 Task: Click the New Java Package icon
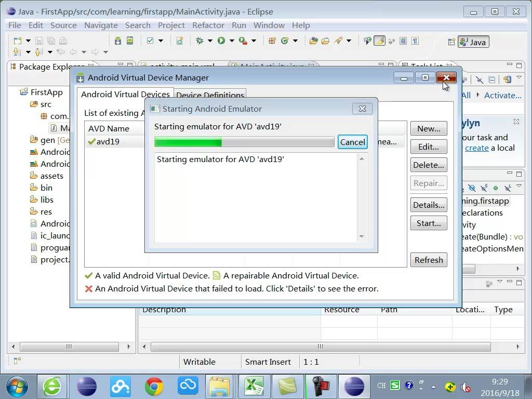tap(272, 41)
